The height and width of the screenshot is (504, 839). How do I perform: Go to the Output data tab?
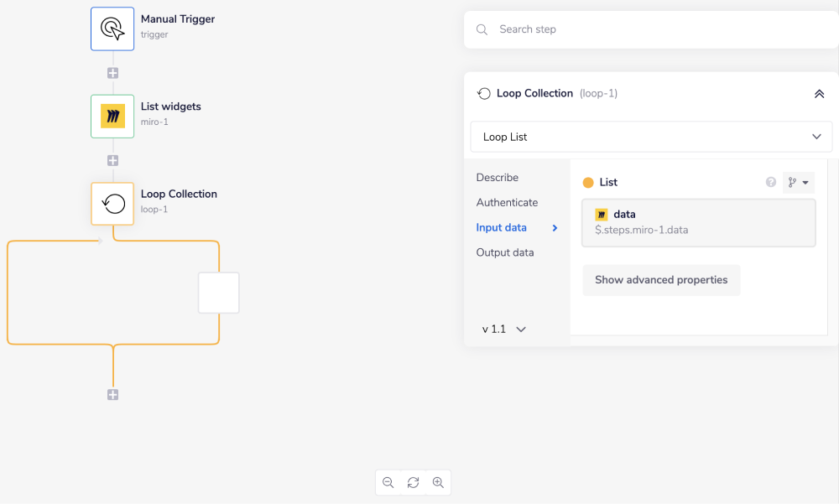[505, 252]
